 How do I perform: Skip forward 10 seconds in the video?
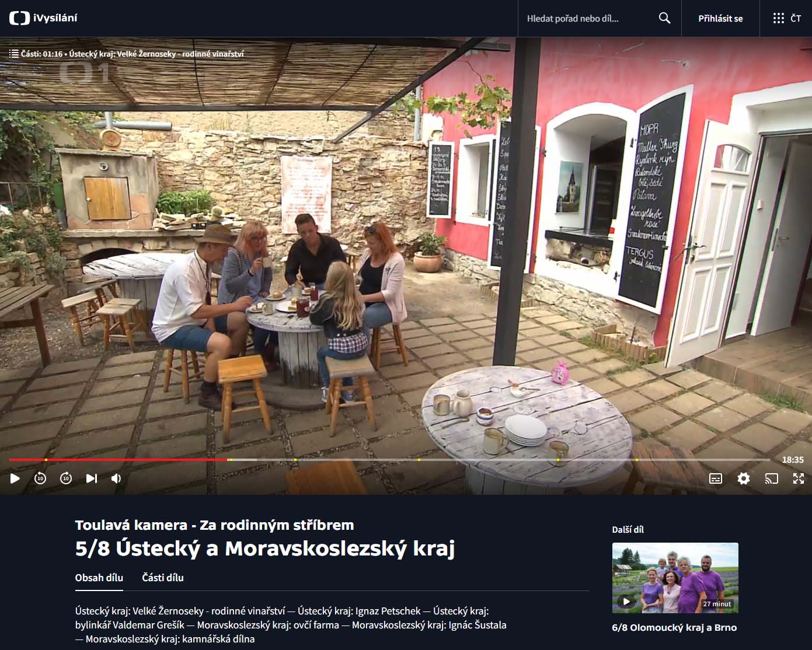click(66, 478)
